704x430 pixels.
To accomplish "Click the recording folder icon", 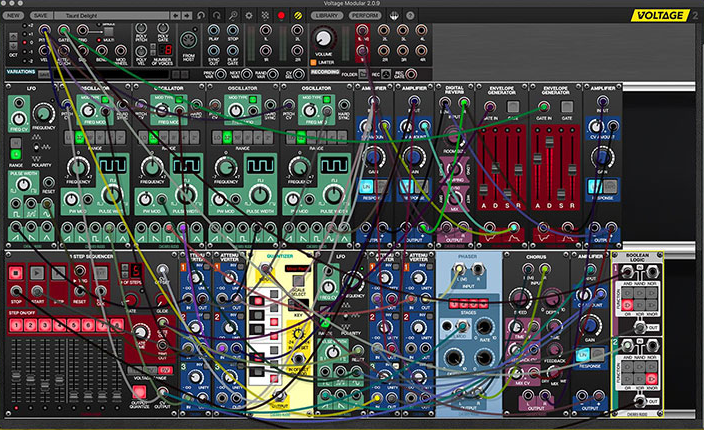I will 363,74.
